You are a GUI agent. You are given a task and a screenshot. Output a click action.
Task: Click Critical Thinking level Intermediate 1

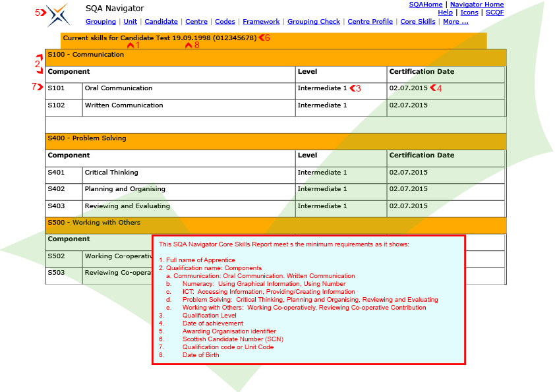pyautogui.click(x=341, y=175)
